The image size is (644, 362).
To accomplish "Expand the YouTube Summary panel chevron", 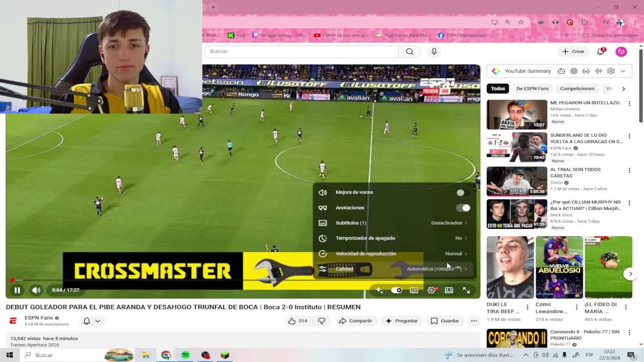I will pos(623,71).
